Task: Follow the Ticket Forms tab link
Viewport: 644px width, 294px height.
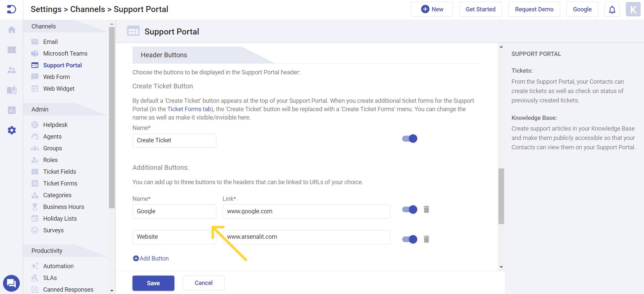Action: point(189,109)
